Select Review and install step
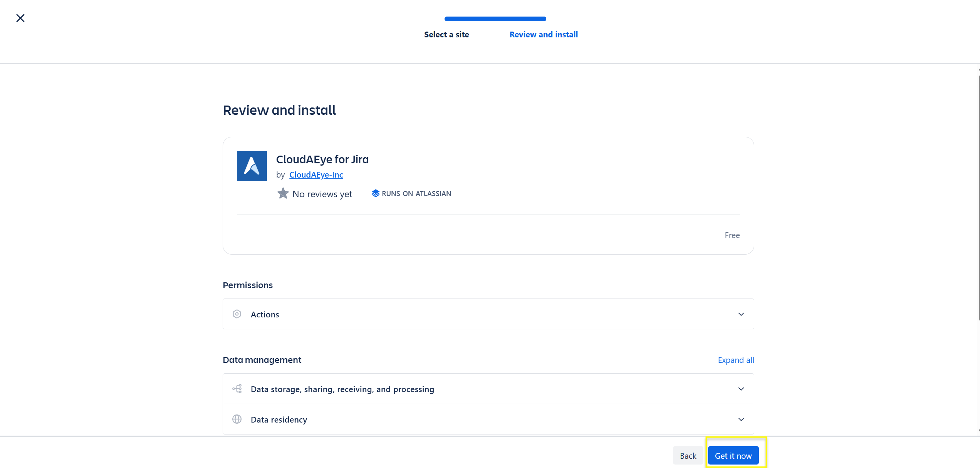Viewport: 980px width, 468px height. coord(544,35)
